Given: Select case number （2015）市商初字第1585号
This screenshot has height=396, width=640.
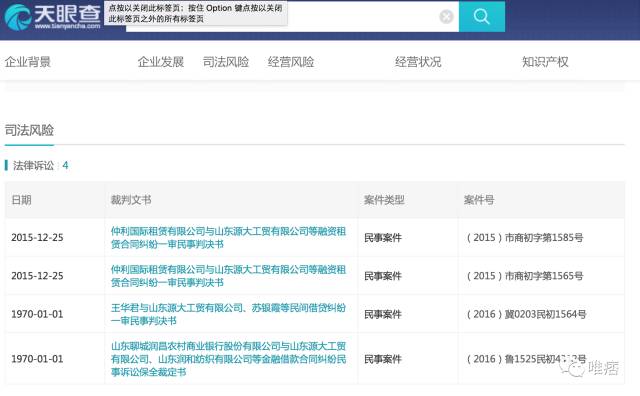Looking at the screenshot, I should click(x=524, y=238).
